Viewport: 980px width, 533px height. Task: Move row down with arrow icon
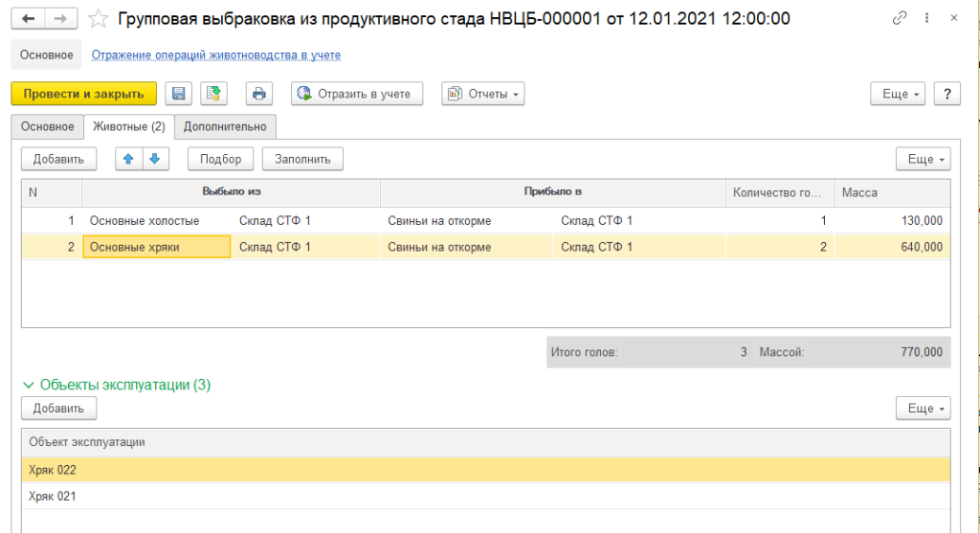(x=153, y=159)
